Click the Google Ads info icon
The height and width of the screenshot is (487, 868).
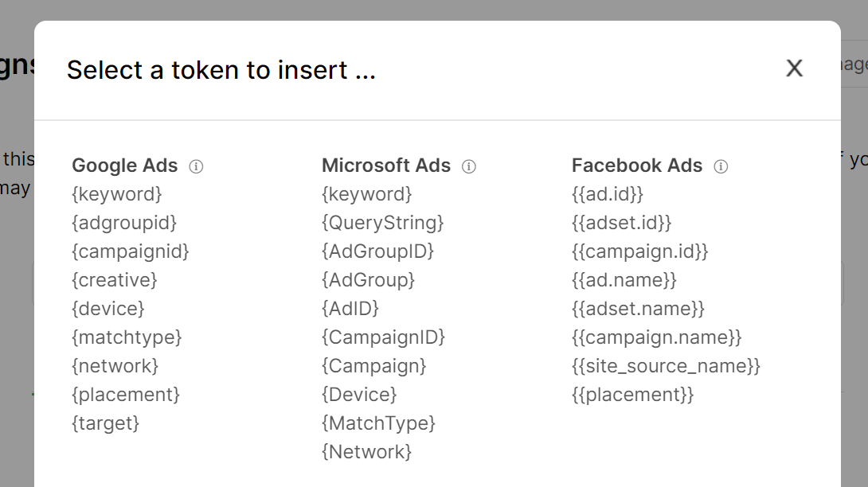tap(196, 166)
